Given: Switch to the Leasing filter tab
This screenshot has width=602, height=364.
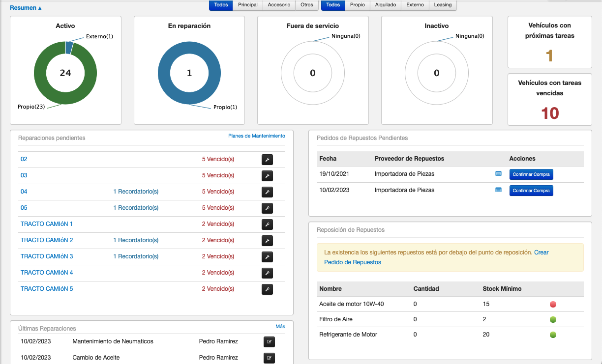Looking at the screenshot, I should point(443,5).
